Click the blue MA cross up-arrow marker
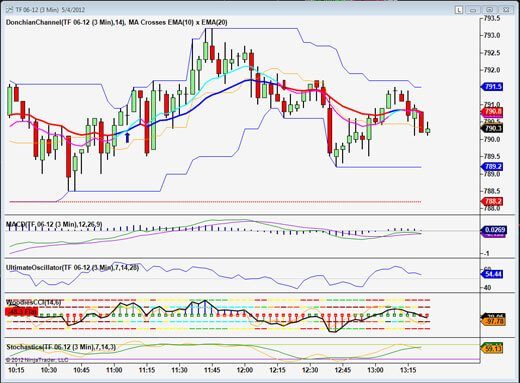The image size is (520, 383). [x=127, y=137]
